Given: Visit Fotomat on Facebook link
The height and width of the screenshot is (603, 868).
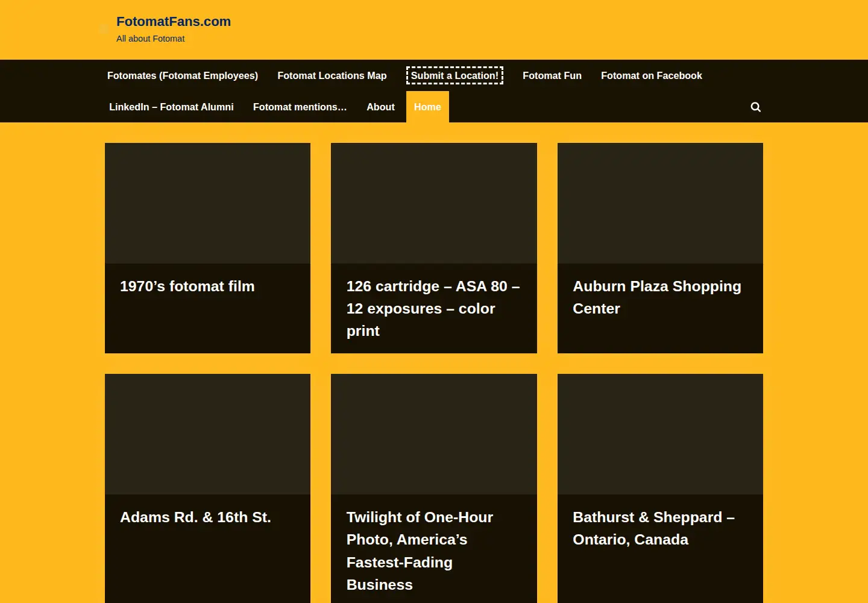Looking at the screenshot, I should pyautogui.click(x=652, y=75).
